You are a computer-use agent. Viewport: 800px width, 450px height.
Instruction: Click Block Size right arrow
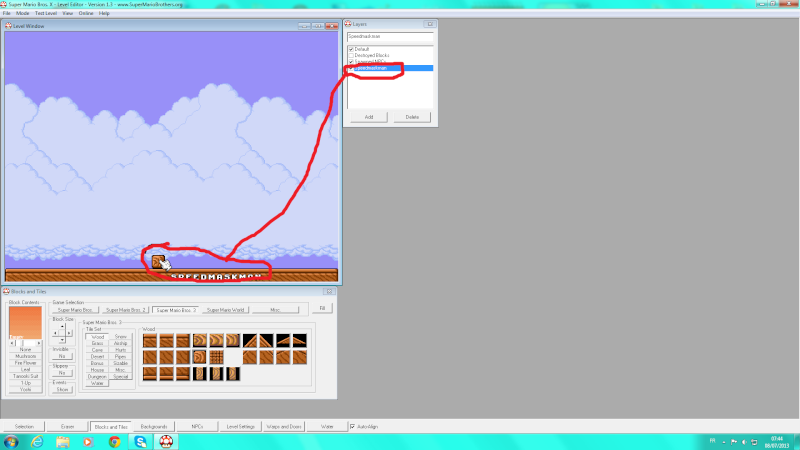point(69,333)
